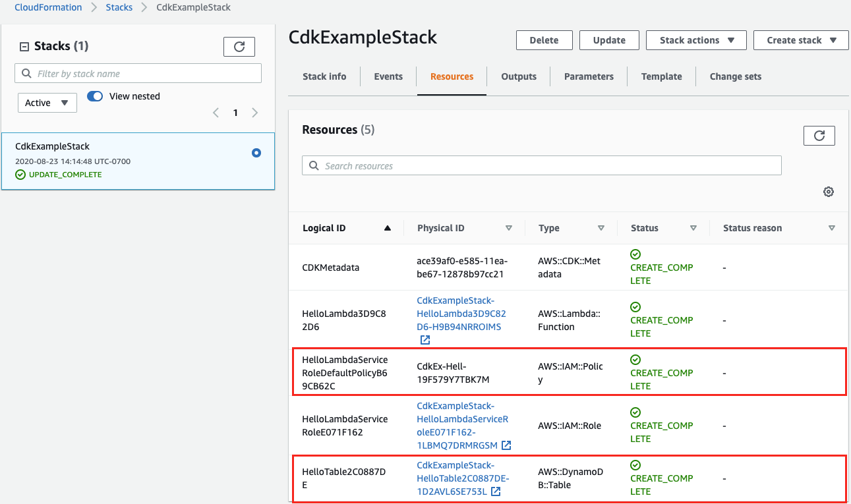Open CdkExampleStack-HelloLambdaServiceRole physical ID link
Image resolution: width=851 pixels, height=504 pixels.
point(463,426)
